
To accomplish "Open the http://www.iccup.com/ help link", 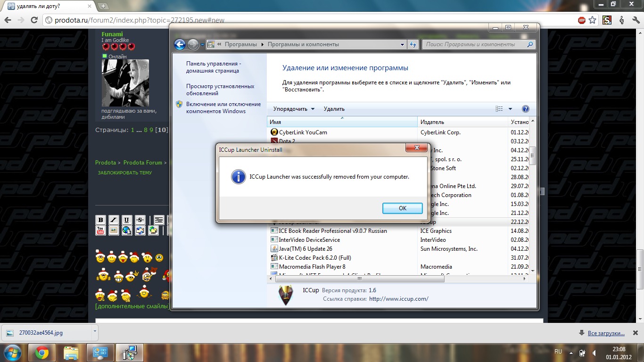I will click(x=398, y=299).
